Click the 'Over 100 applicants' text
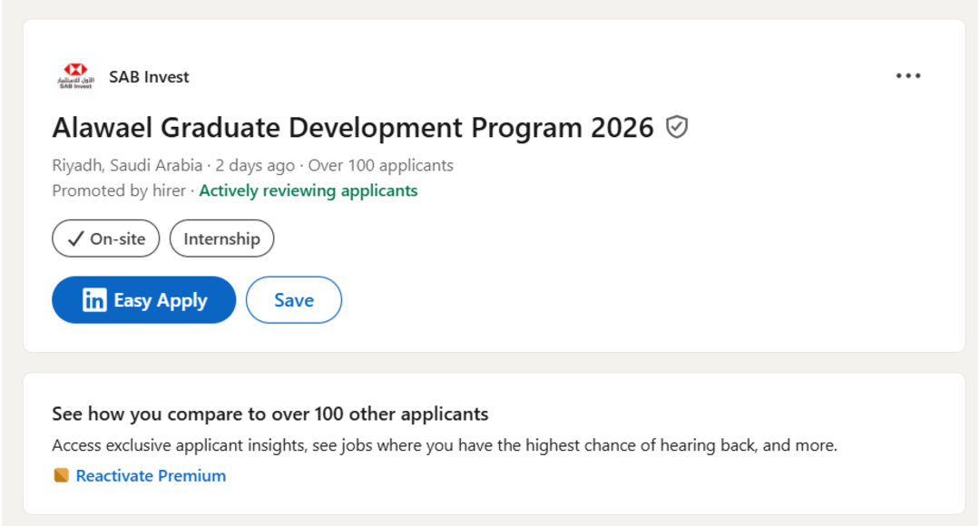 click(380, 165)
